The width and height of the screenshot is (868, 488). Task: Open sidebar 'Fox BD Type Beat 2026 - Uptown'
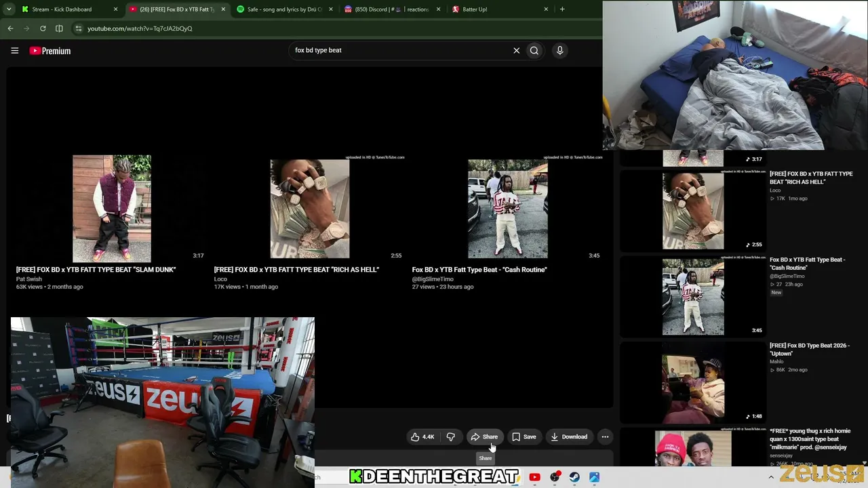pos(809,349)
